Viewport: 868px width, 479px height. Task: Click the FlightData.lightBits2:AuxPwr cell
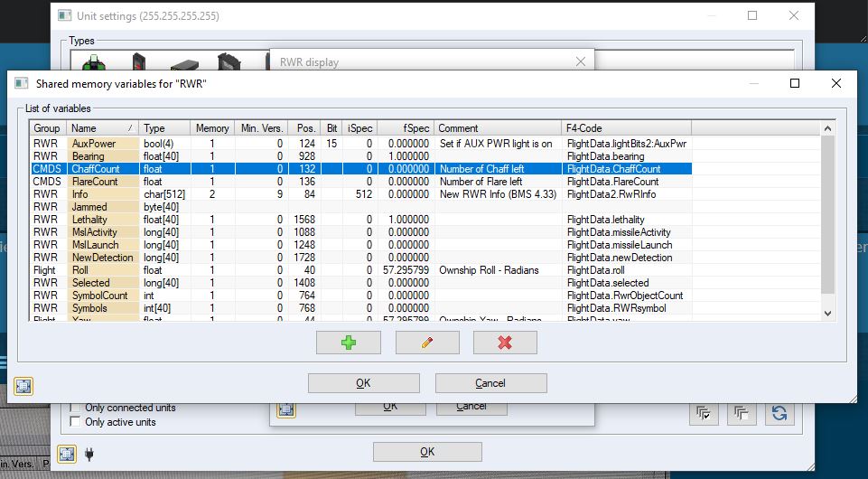pos(627,144)
